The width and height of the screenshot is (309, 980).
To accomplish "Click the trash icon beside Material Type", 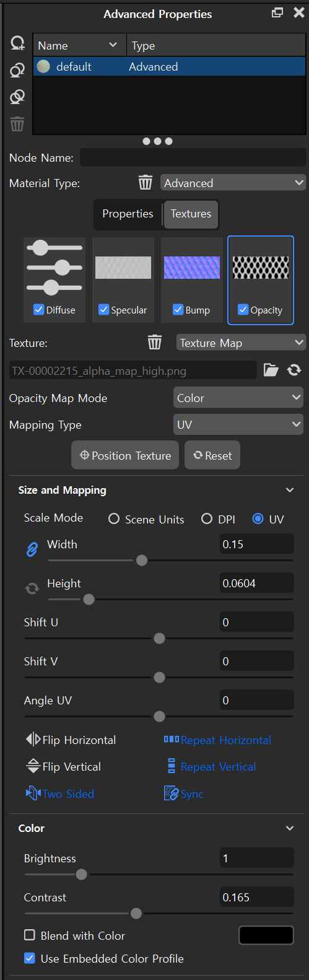I will 145,183.
